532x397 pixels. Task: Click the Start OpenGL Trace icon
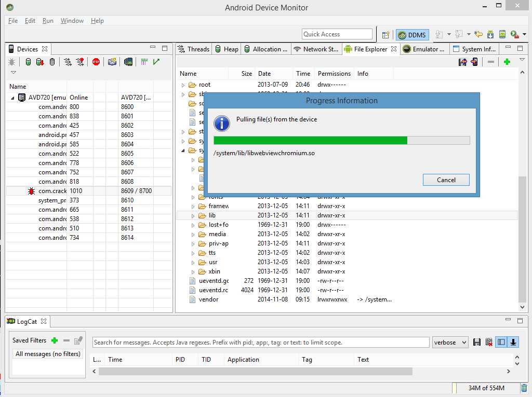coord(156,62)
